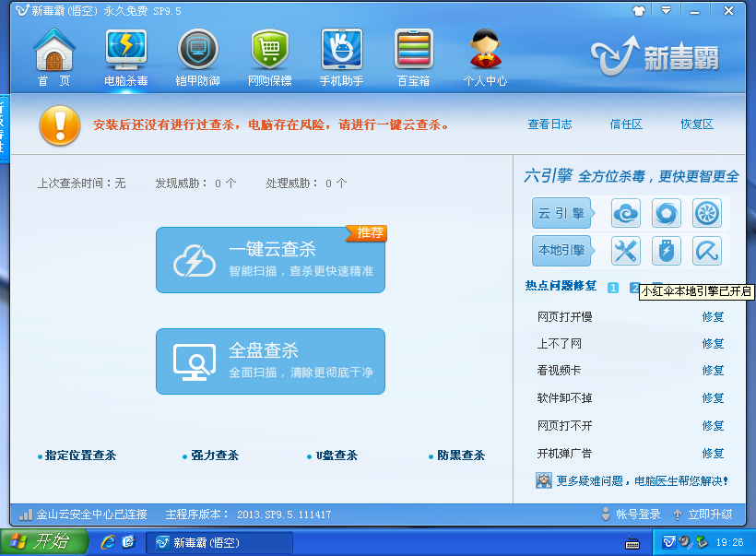Open 电脑医生 for more problem help
Viewport: 756px width, 556px height.
point(643,480)
